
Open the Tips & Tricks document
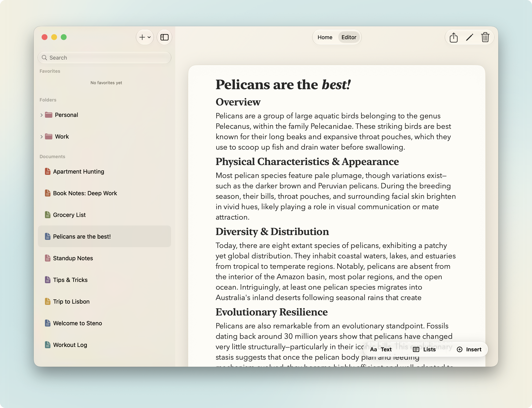point(104,280)
